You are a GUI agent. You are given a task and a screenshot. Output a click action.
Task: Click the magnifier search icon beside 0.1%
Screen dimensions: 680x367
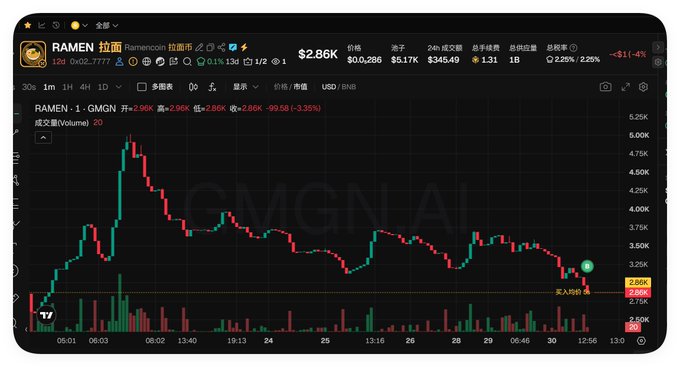(187, 62)
